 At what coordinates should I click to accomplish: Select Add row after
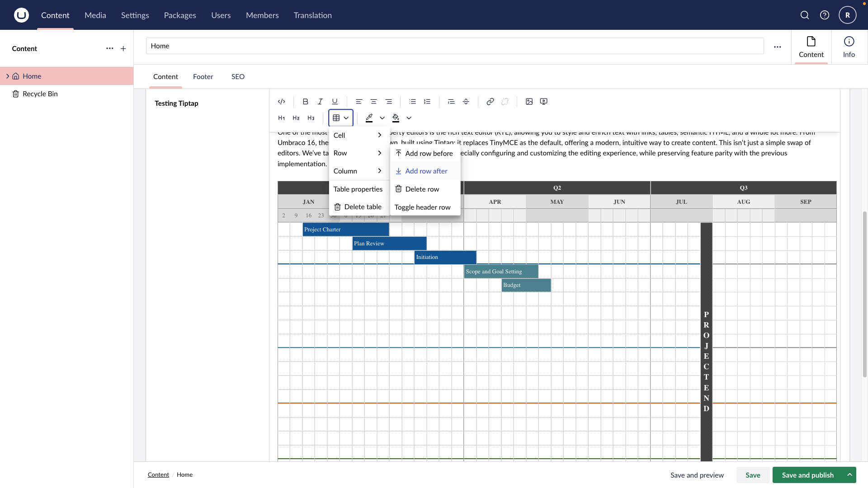[x=426, y=171]
